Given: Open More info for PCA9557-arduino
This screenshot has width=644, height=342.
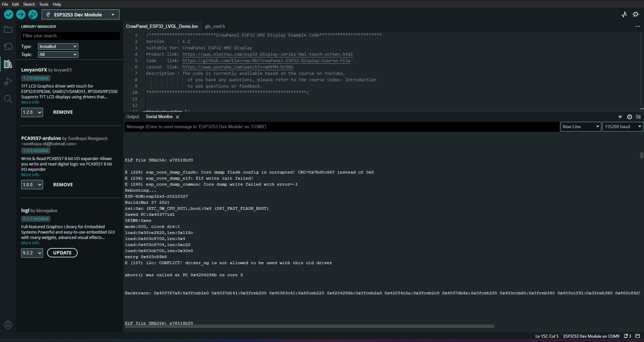Looking at the screenshot, I should pyautogui.click(x=30, y=175).
